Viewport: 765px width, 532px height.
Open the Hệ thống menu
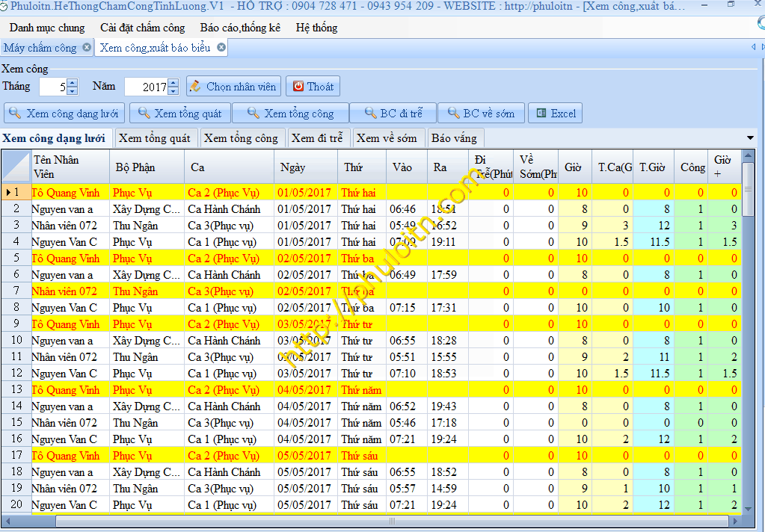click(316, 28)
